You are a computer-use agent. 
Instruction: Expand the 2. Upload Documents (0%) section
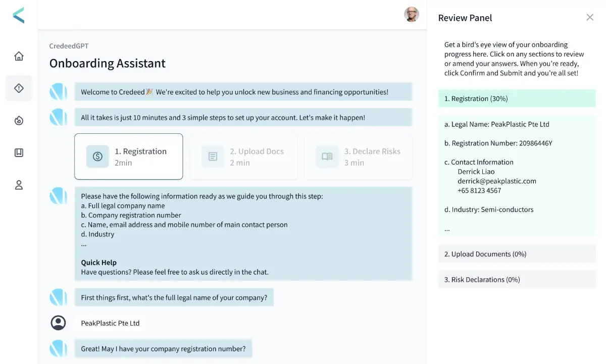coord(517,254)
